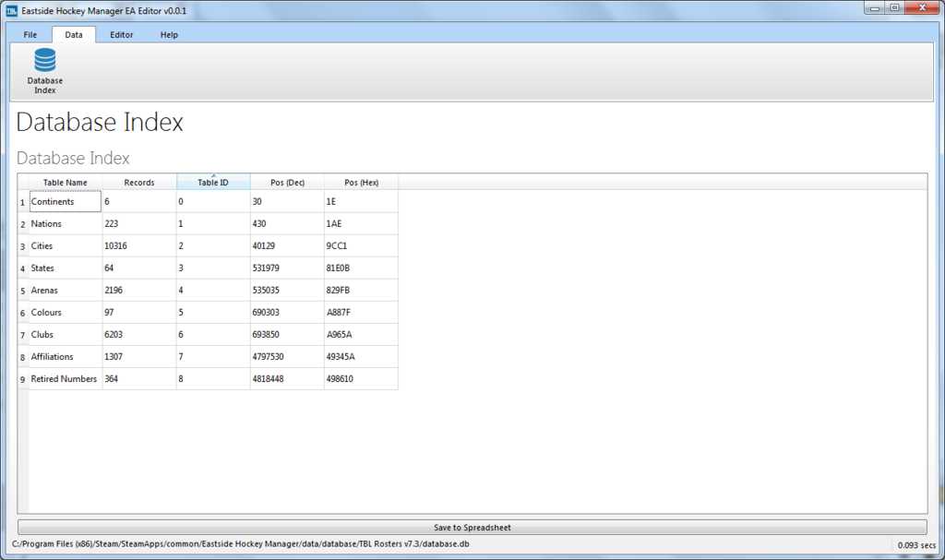
Task: Open the Help menu
Action: [169, 34]
